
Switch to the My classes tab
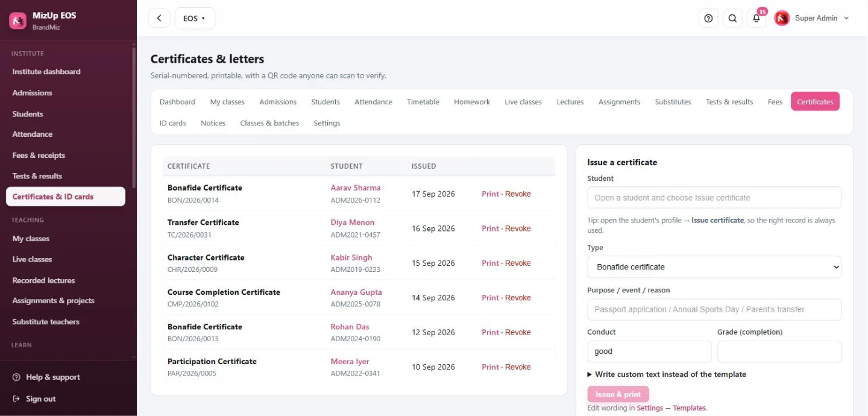coord(227,102)
